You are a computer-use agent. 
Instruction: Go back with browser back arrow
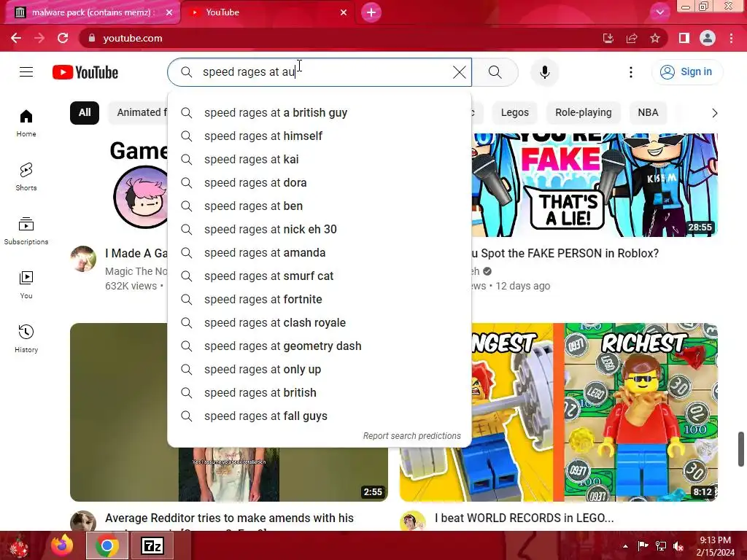[x=16, y=38]
